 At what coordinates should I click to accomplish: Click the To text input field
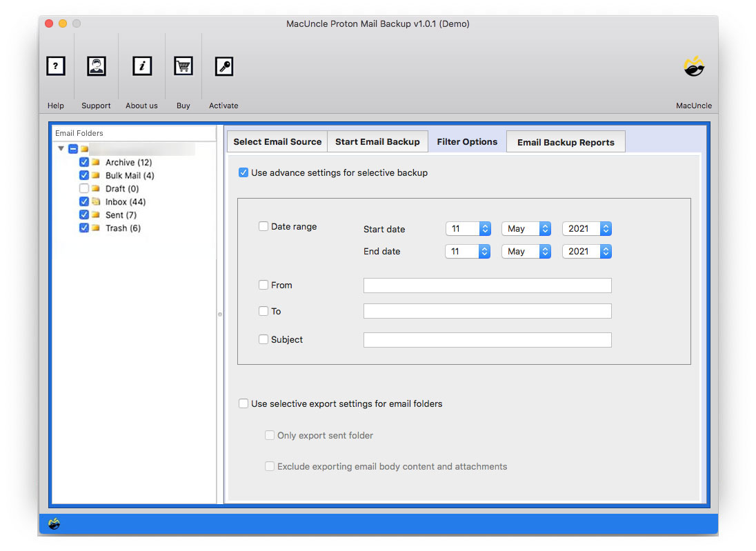(488, 311)
